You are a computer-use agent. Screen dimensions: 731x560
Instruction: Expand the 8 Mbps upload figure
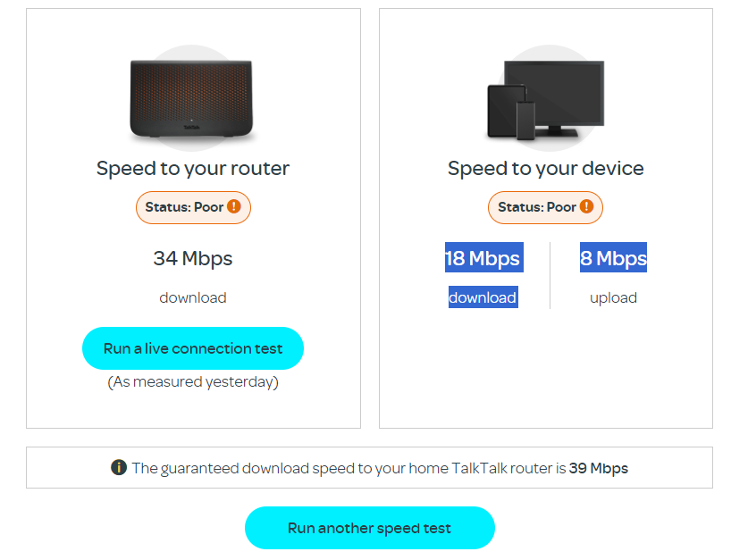coord(613,258)
